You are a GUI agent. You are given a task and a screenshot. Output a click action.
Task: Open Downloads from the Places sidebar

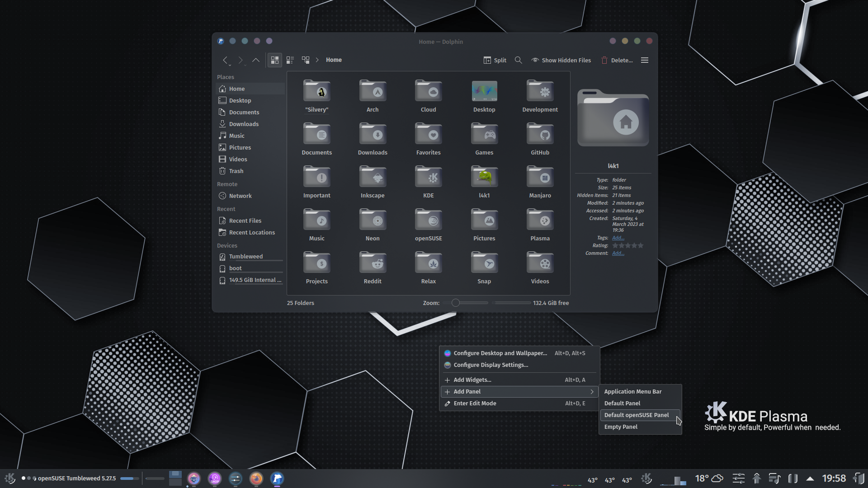(251, 124)
